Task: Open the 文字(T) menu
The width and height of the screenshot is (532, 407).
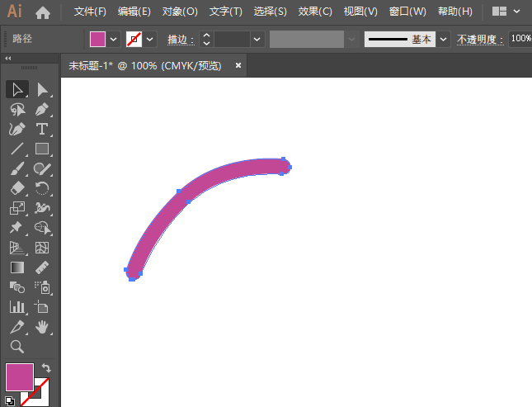Action: 226,12
